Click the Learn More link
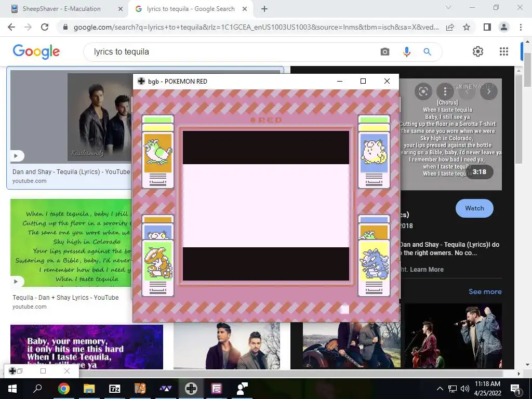The image size is (532, 399). pyautogui.click(x=427, y=270)
